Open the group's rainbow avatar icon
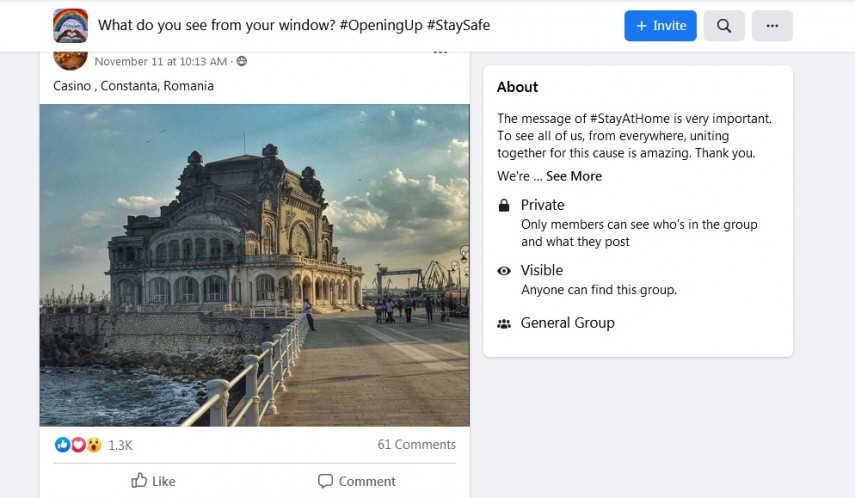Image resolution: width=855 pixels, height=498 pixels. (70, 26)
